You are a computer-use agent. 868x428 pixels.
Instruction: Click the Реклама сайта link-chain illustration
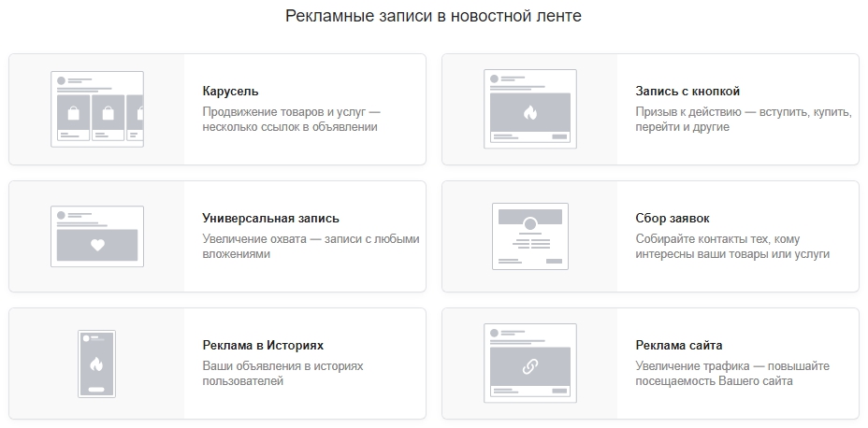(530, 364)
